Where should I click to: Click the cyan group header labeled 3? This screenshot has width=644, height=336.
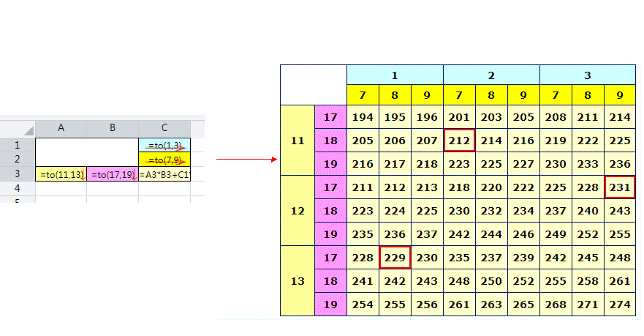[587, 75]
